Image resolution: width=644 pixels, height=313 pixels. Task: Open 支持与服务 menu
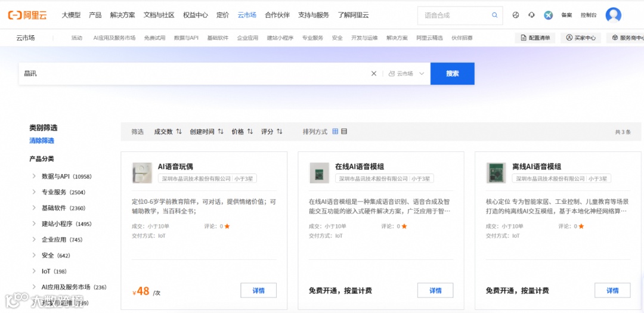coord(314,15)
